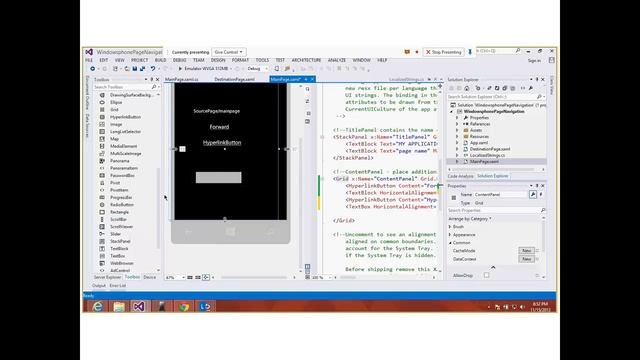
Task: Open the FILE menu
Action: click(x=89, y=60)
